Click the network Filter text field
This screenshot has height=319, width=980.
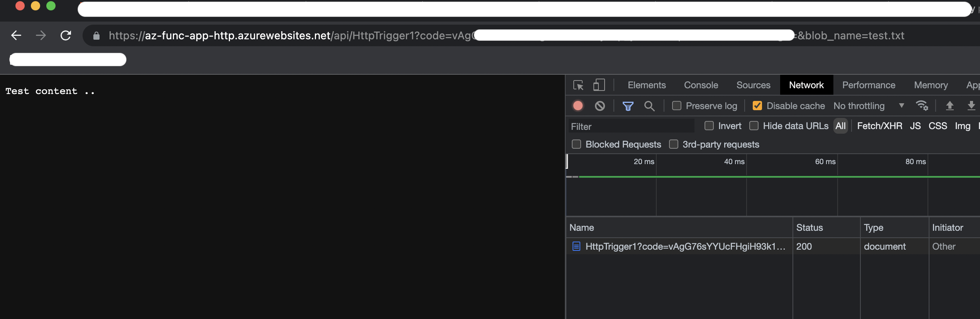coord(631,126)
